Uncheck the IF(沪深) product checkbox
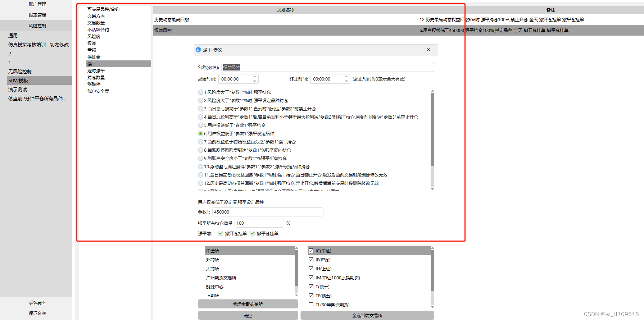 click(311, 260)
